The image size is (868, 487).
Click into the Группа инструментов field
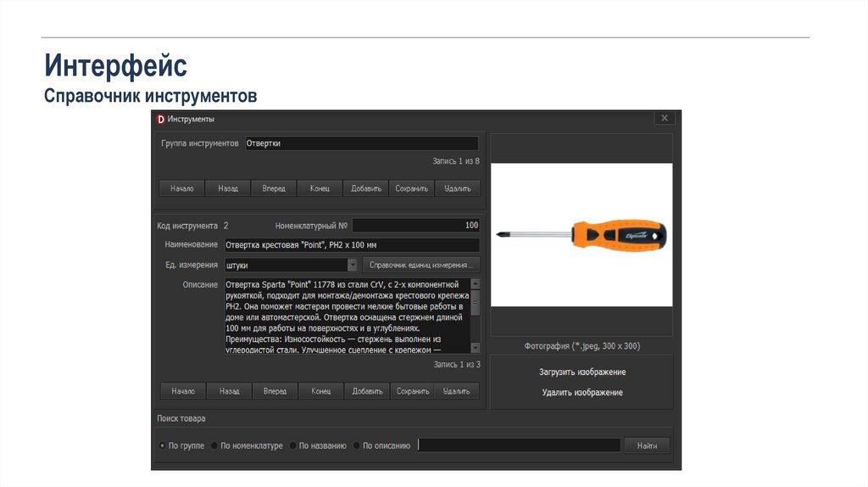(x=361, y=143)
